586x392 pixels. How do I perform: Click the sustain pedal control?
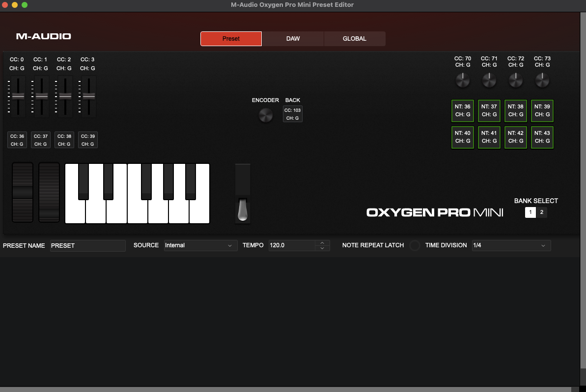pos(243,193)
